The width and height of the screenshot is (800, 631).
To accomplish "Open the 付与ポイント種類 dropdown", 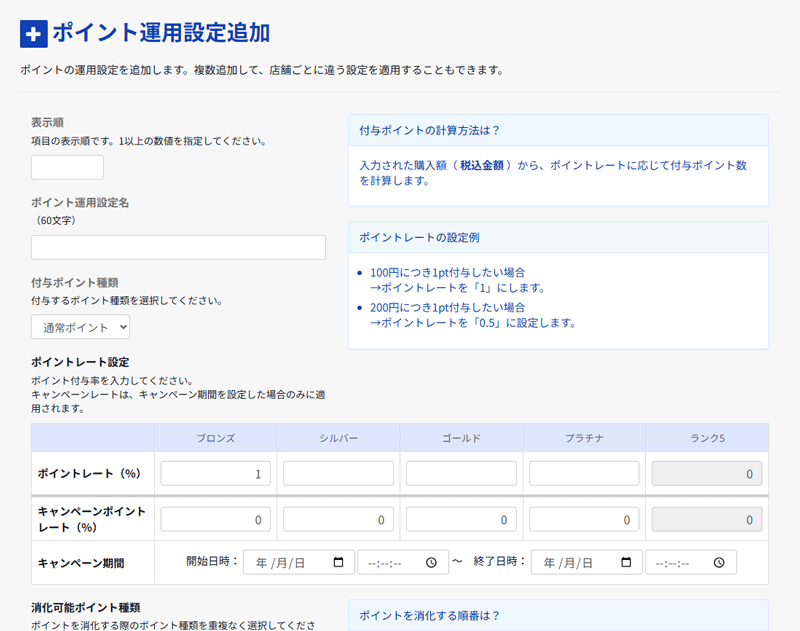I will point(80,327).
